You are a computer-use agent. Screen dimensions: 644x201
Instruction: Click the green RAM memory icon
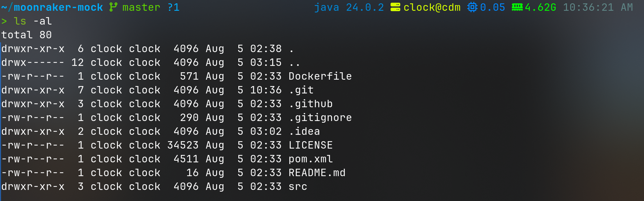[x=517, y=7]
